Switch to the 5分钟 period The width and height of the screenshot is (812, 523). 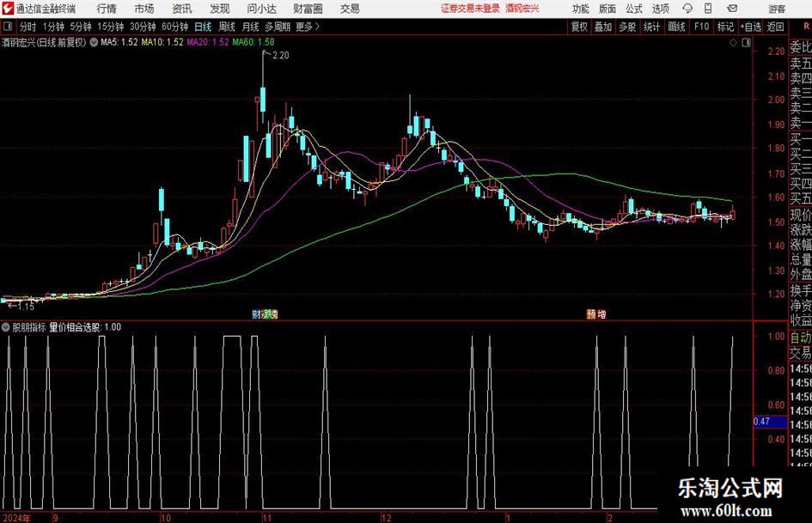(x=80, y=27)
